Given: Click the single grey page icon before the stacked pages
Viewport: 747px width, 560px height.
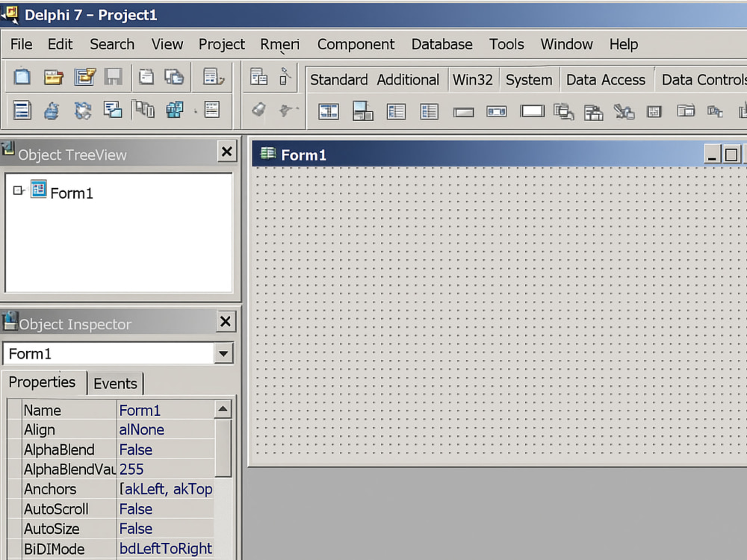Looking at the screenshot, I should pos(146,77).
